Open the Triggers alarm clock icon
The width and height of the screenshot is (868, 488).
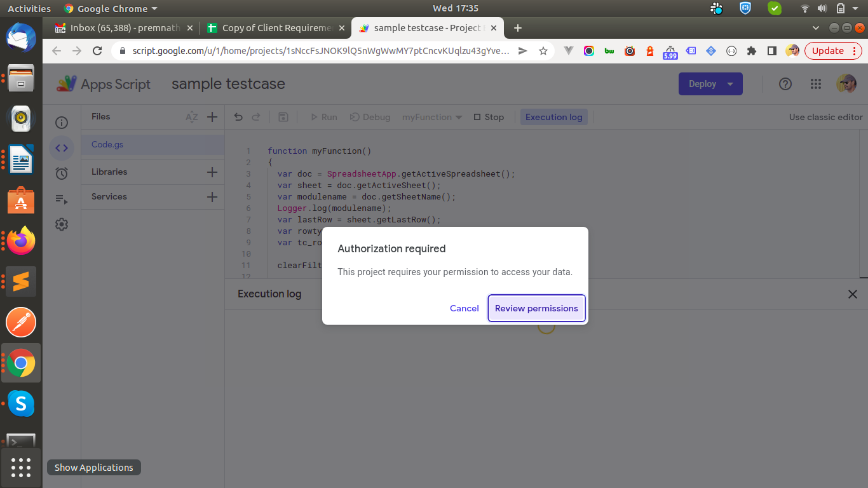(62, 173)
